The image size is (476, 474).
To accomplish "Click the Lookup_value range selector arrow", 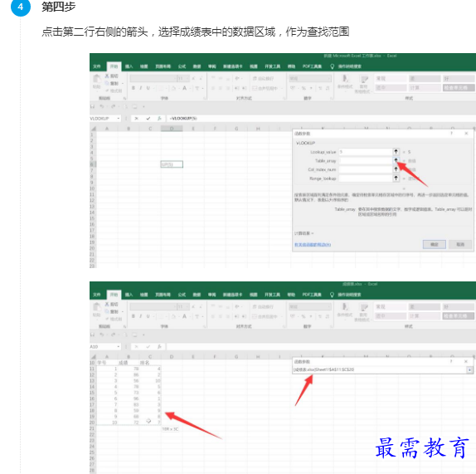I will point(396,152).
